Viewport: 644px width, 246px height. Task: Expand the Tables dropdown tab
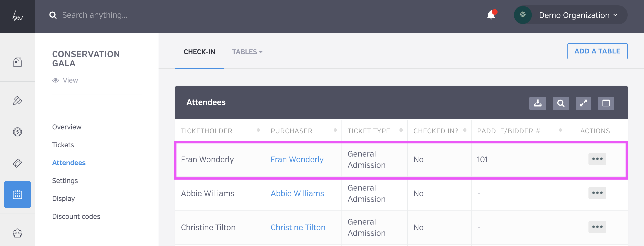point(247,52)
